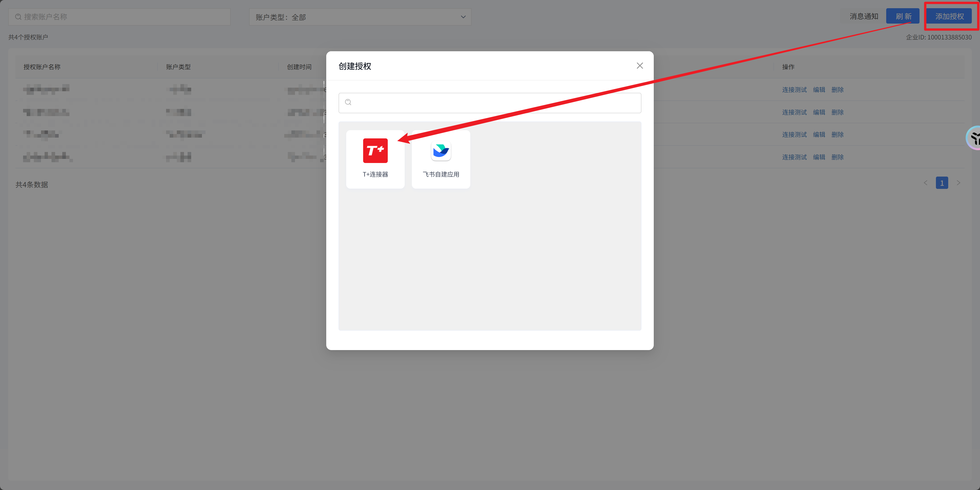The height and width of the screenshot is (490, 980).
Task: Go to next page arrow
Action: 958,183
